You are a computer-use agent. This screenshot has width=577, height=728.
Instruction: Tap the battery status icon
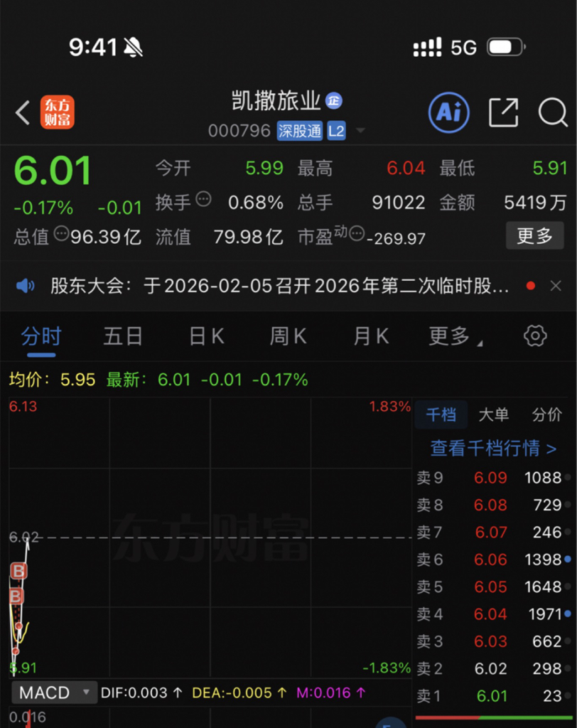[506, 47]
